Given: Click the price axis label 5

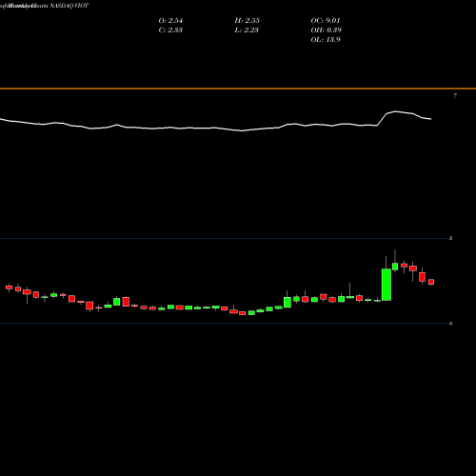Looking at the screenshot, I should (450, 238).
